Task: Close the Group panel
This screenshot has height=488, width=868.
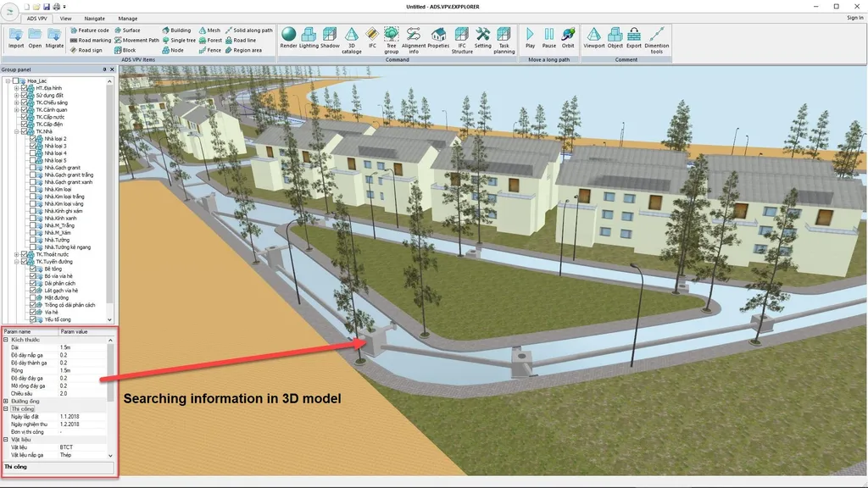Action: [x=112, y=69]
